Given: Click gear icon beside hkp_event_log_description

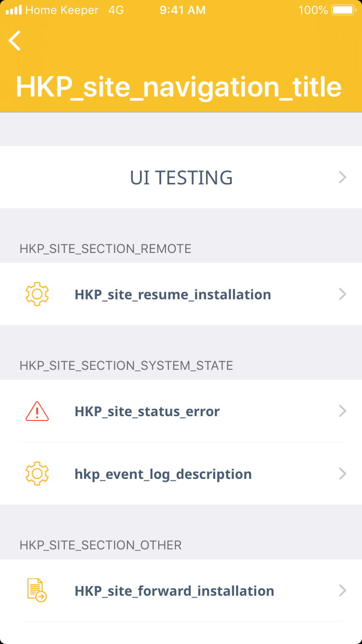Looking at the screenshot, I should click(x=37, y=474).
